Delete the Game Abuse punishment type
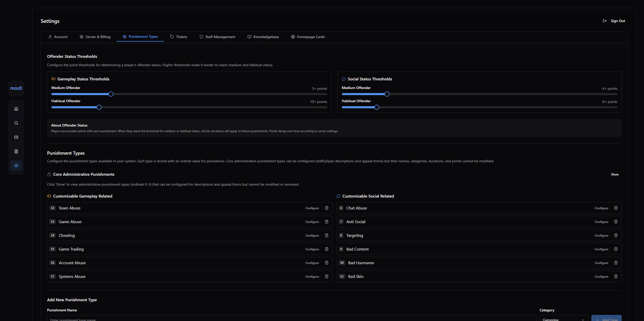Image resolution: width=644 pixels, height=321 pixels. [327, 222]
